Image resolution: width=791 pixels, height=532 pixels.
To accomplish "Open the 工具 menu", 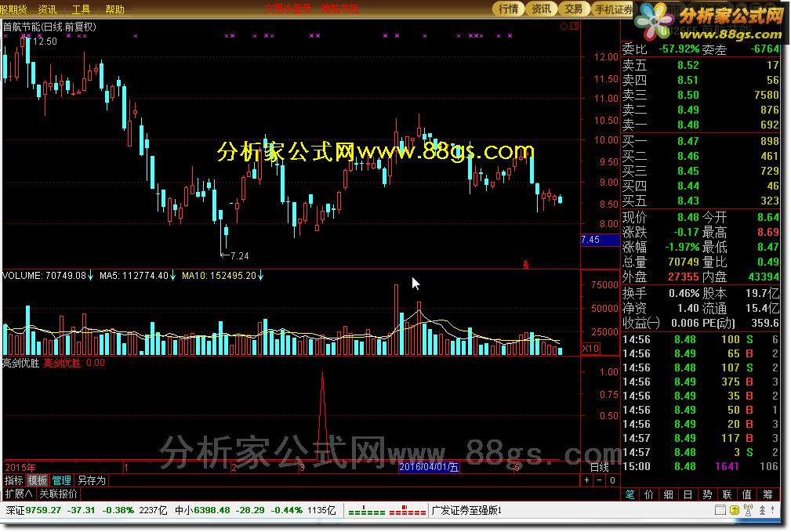I will (81, 9).
